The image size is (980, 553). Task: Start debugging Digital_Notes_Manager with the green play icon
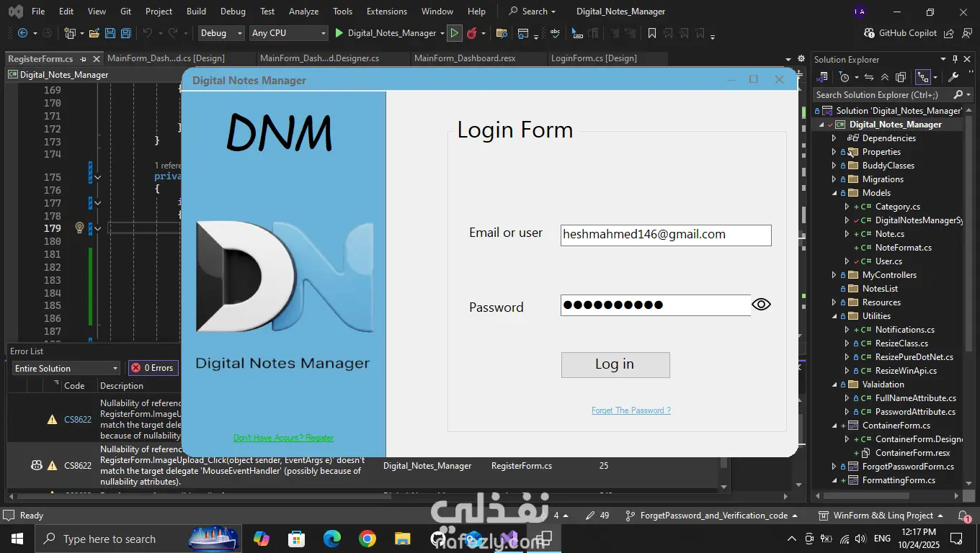(x=339, y=33)
